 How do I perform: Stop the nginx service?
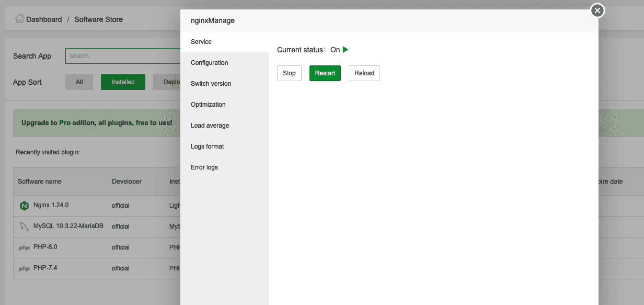point(289,73)
